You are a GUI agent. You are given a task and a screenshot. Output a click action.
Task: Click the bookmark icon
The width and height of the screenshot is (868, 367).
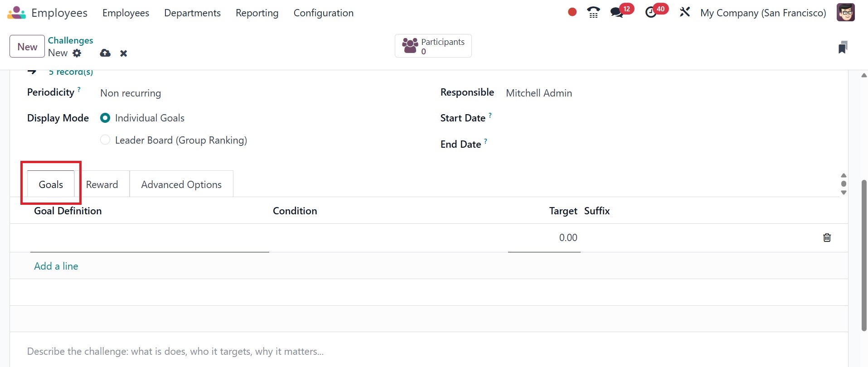(843, 47)
